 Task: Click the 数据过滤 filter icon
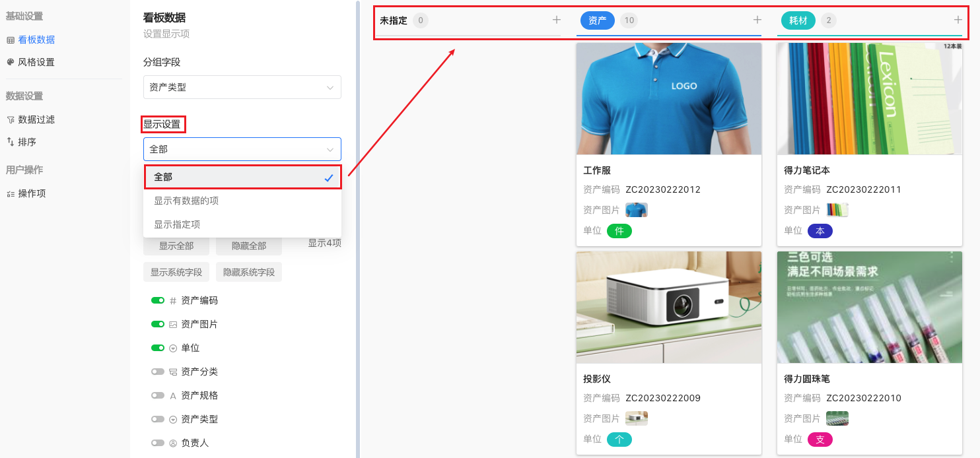click(x=10, y=119)
